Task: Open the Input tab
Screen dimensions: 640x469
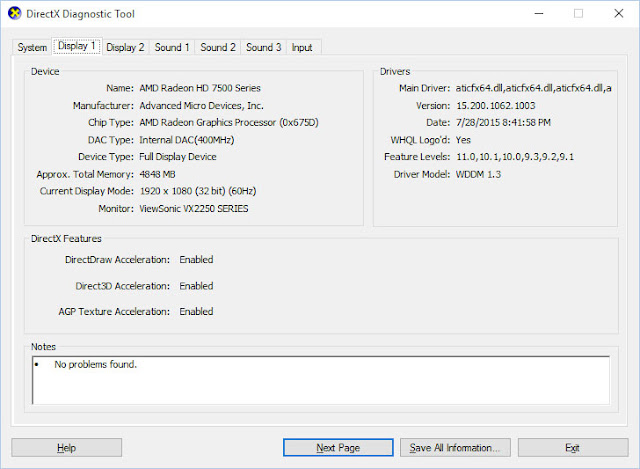Action: (302, 47)
